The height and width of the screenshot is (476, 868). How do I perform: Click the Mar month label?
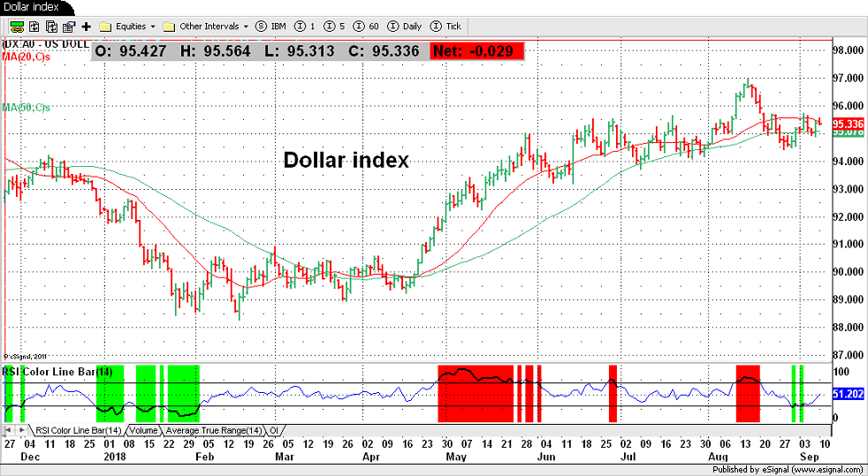pyautogui.click(x=284, y=457)
